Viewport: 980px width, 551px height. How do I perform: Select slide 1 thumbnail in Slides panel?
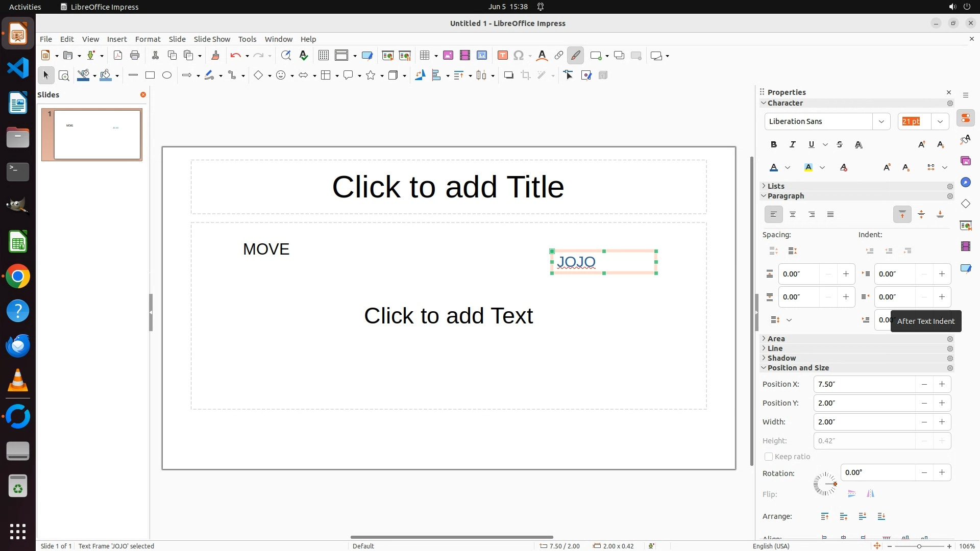(x=97, y=135)
